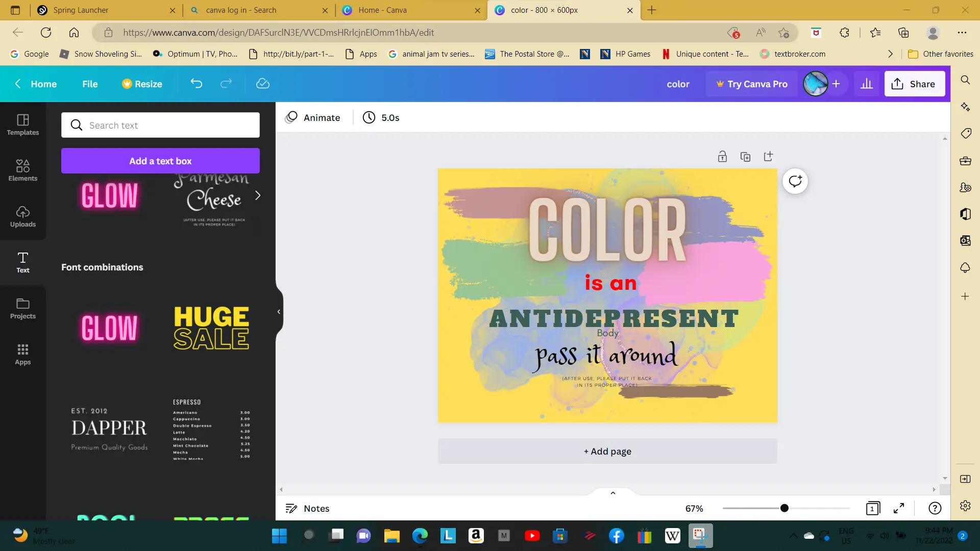The height and width of the screenshot is (551, 980).
Task: Open the Google bookmark
Action: [30, 54]
